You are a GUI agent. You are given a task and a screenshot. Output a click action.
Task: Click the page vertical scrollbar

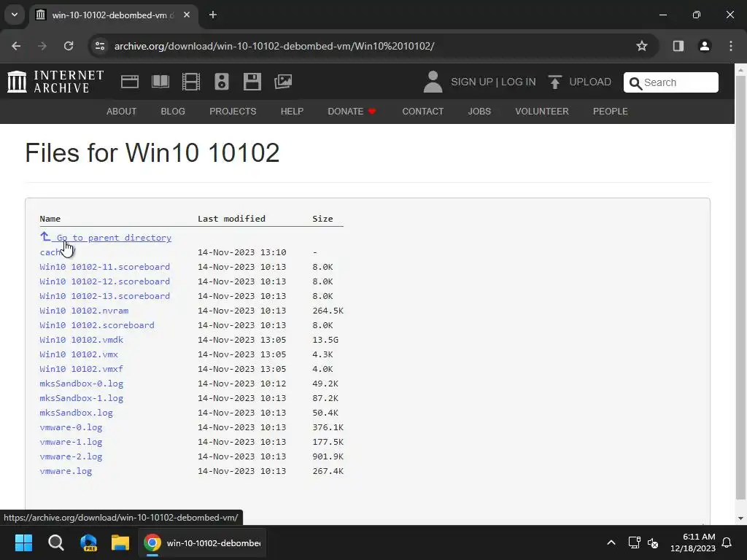point(741,286)
